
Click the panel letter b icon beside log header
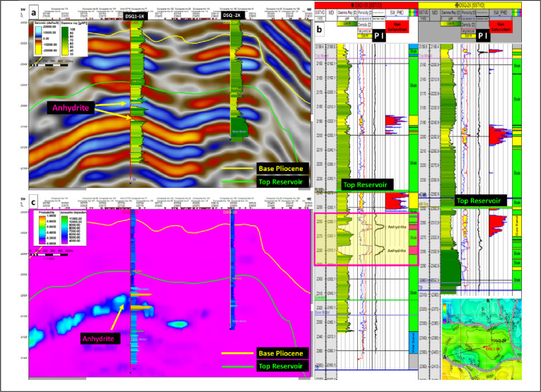point(320,29)
